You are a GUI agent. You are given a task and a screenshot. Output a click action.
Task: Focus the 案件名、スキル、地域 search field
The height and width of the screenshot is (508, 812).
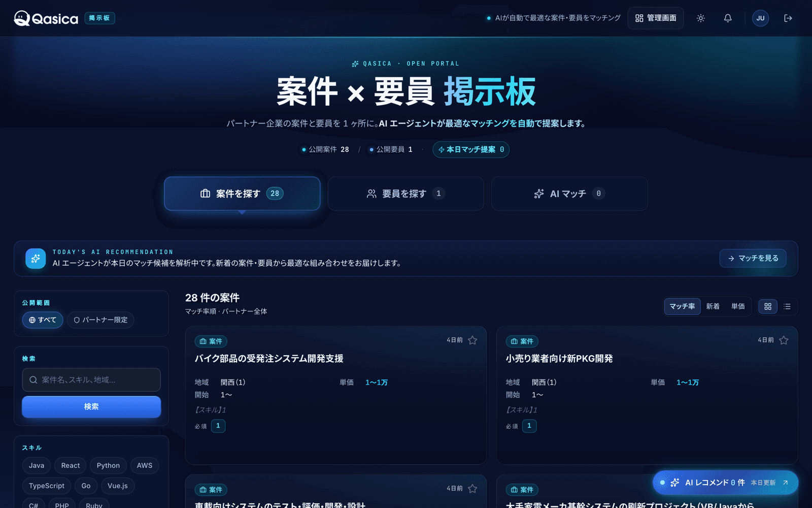(x=91, y=380)
